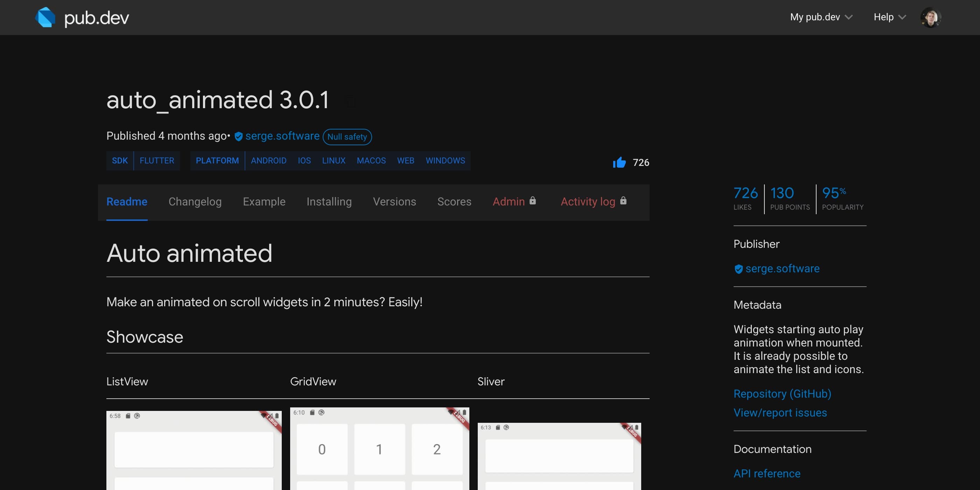Click the lock icon on Activity log

[x=623, y=201]
